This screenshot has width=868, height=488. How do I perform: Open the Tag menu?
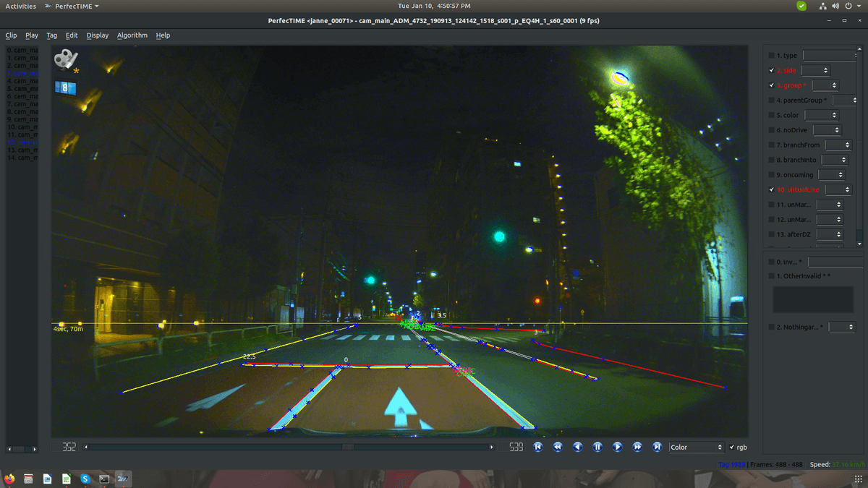point(51,35)
